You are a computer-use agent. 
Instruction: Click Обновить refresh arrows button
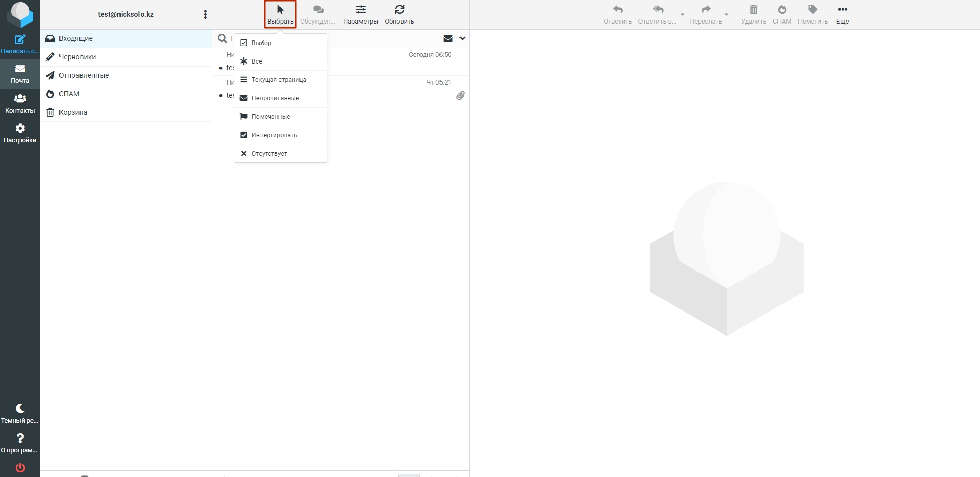(399, 14)
